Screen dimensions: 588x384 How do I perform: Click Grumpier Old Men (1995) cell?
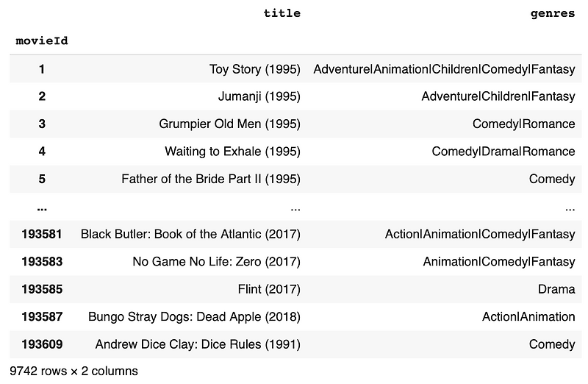coord(229,124)
